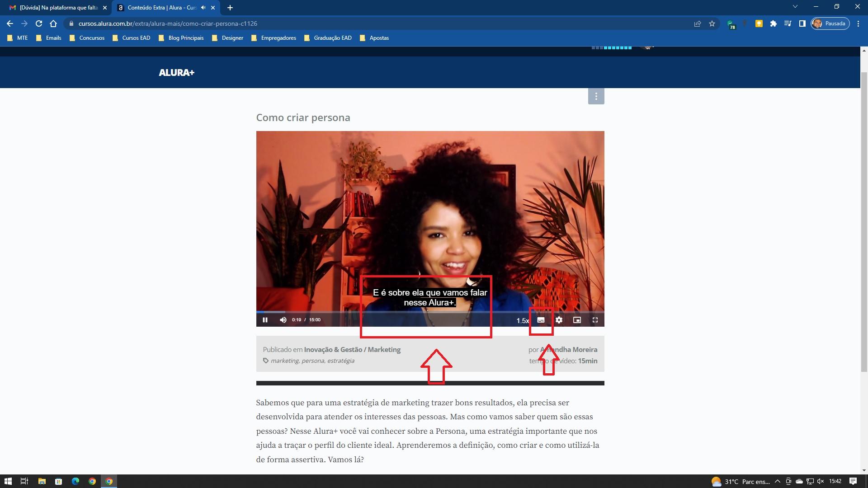
Task: Open Microsoft Edge from taskbar
Action: pyautogui.click(x=75, y=481)
